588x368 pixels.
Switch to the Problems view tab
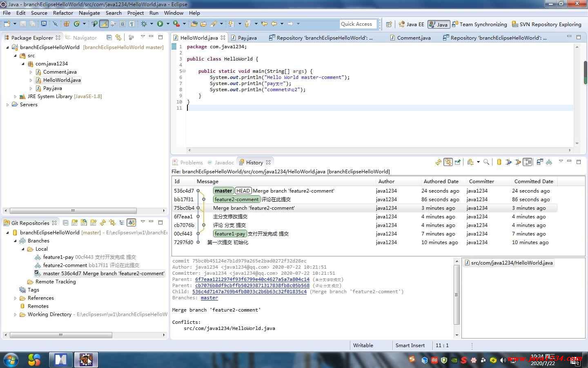pos(187,162)
